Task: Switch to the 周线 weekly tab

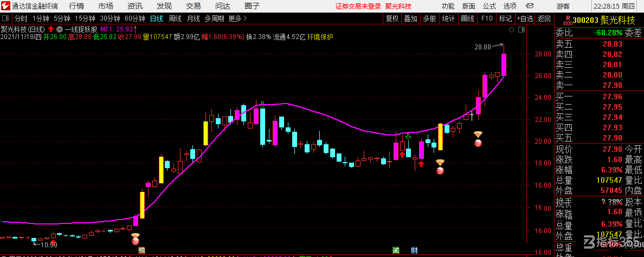Action: [x=175, y=18]
